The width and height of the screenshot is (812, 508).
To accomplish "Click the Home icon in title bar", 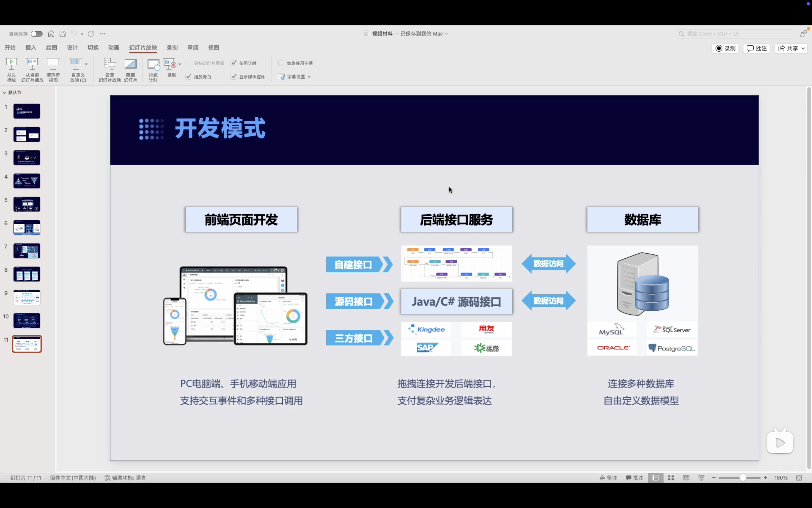I will pyautogui.click(x=51, y=34).
